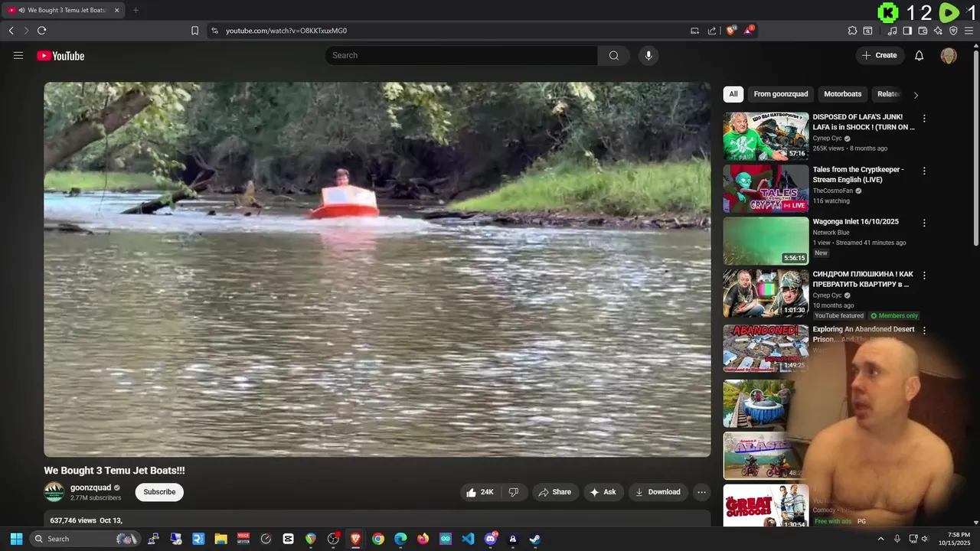Open Windows taskbar Search box
The width and height of the screenshot is (980, 551).
coord(86,539)
